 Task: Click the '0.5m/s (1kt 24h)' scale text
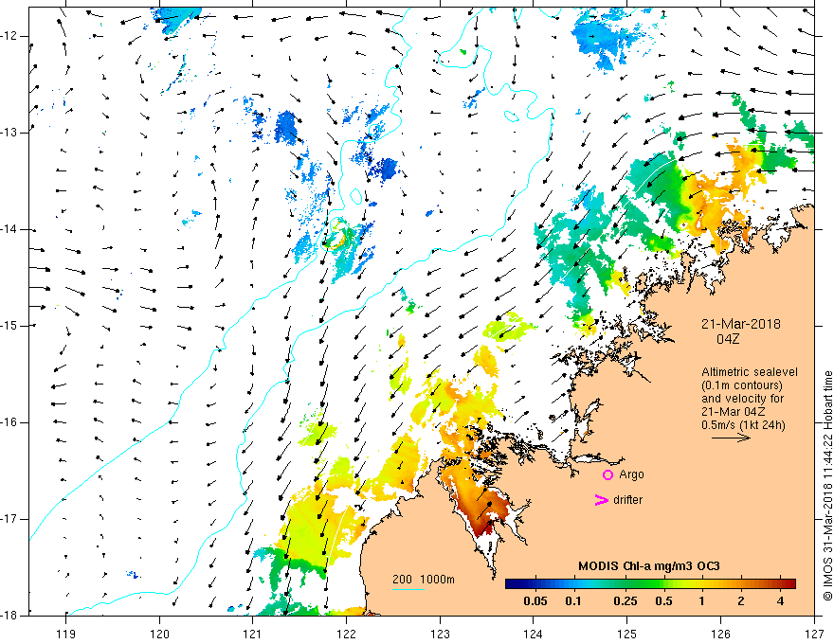click(743, 425)
